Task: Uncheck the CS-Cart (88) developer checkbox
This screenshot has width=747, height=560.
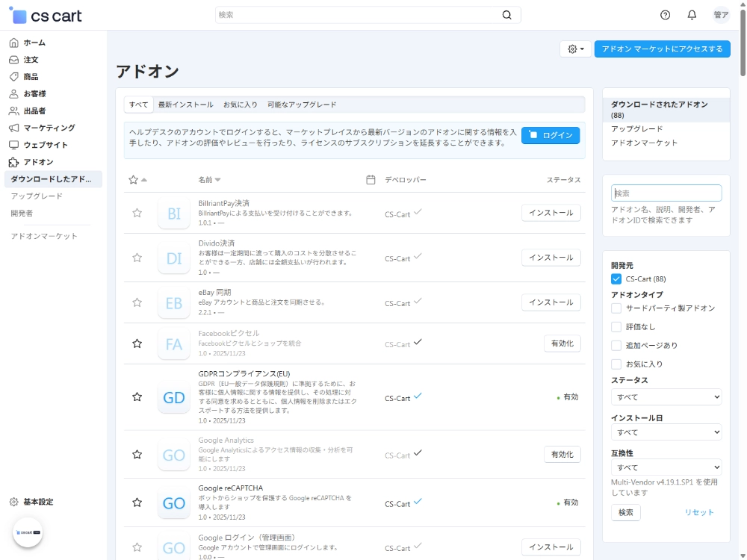Action: tap(616, 279)
